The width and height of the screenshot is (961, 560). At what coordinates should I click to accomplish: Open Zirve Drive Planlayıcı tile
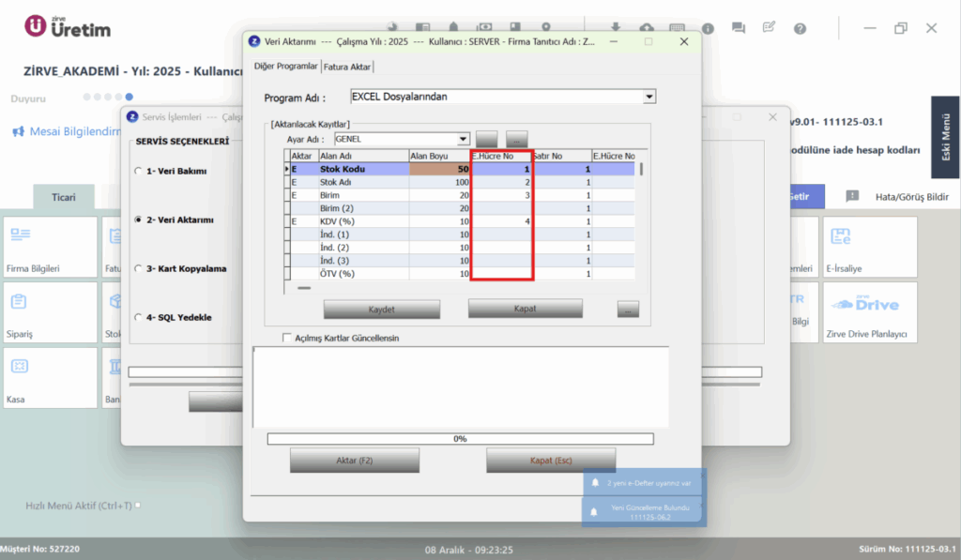[870, 312]
